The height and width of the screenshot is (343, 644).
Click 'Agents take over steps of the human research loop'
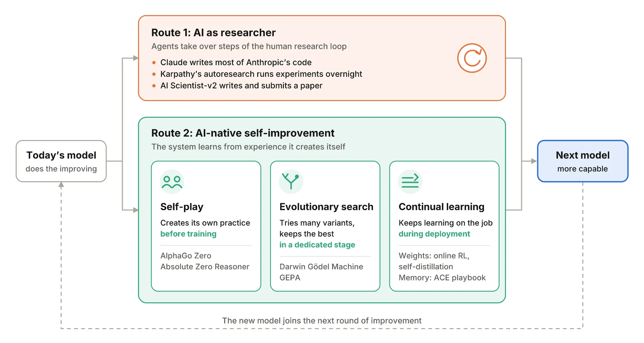point(249,46)
